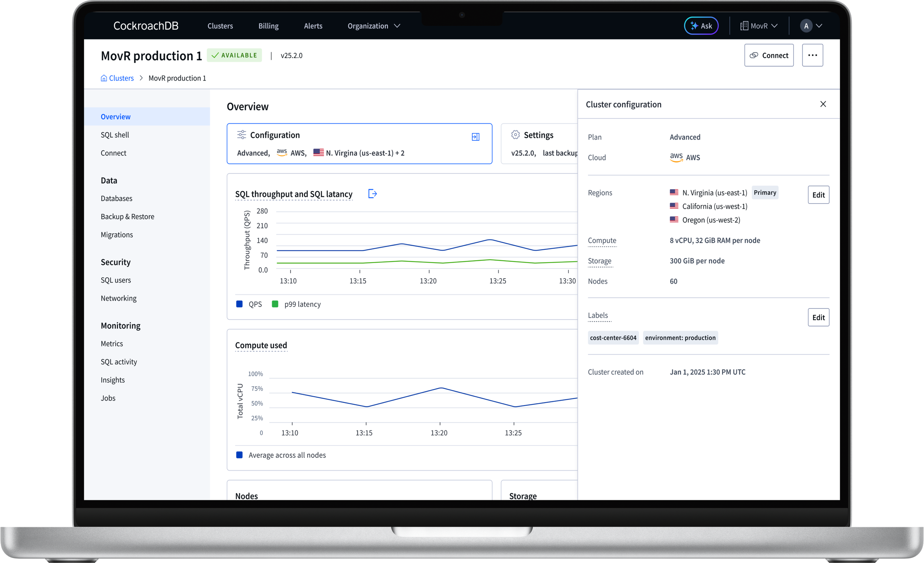This screenshot has width=924, height=563.
Task: Click the Connect button in header
Action: coord(768,55)
